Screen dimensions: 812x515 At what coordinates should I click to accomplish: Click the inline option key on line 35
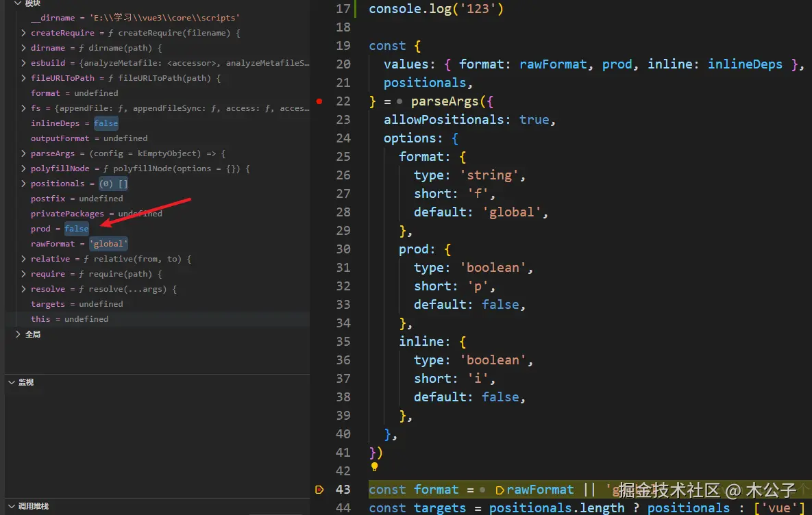pos(421,342)
